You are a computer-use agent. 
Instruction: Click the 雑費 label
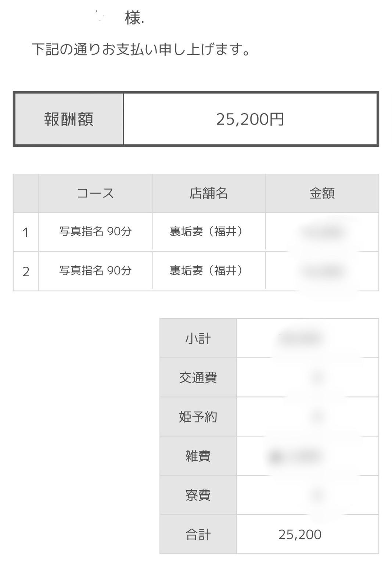(x=198, y=456)
